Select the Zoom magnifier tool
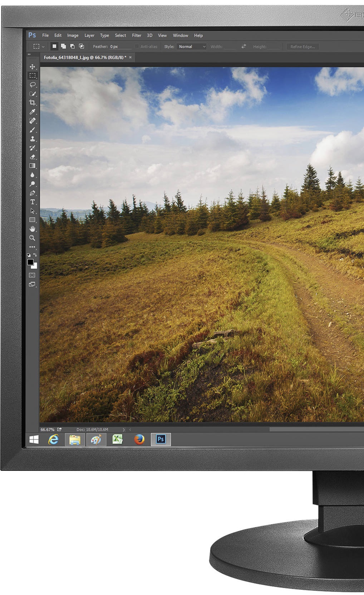 point(32,238)
